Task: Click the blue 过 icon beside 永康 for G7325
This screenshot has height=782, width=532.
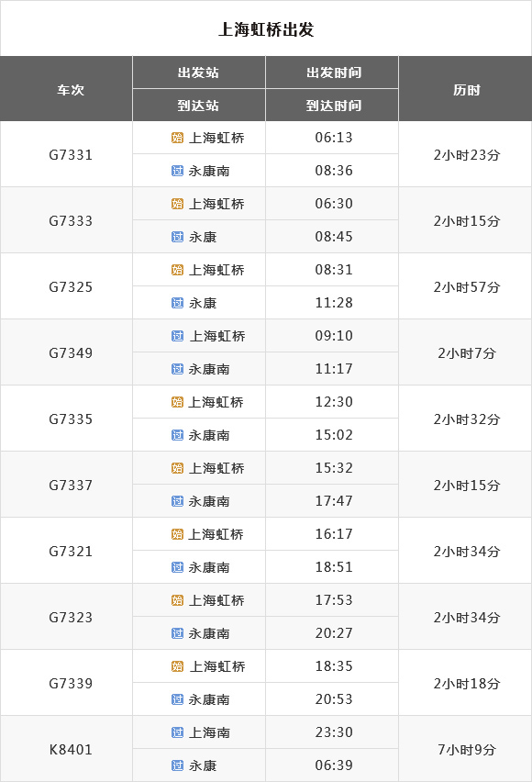Action: 177,303
